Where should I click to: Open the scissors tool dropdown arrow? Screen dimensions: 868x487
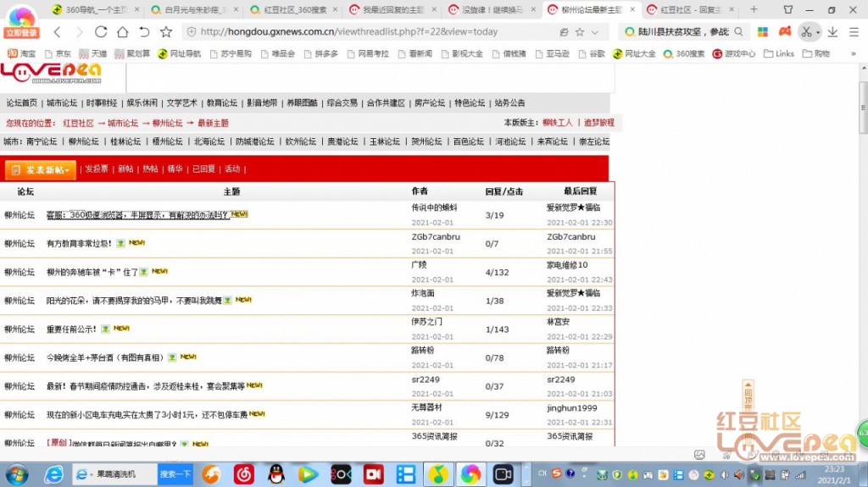[x=818, y=33]
